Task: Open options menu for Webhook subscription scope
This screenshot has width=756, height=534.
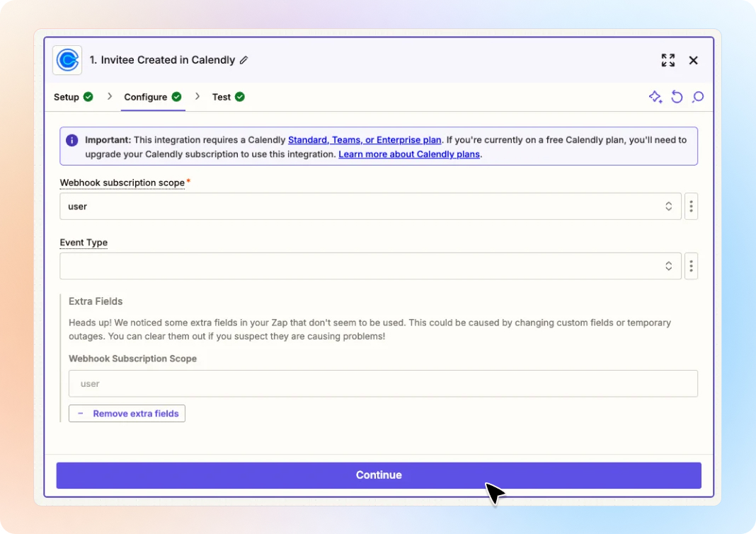Action: (691, 207)
